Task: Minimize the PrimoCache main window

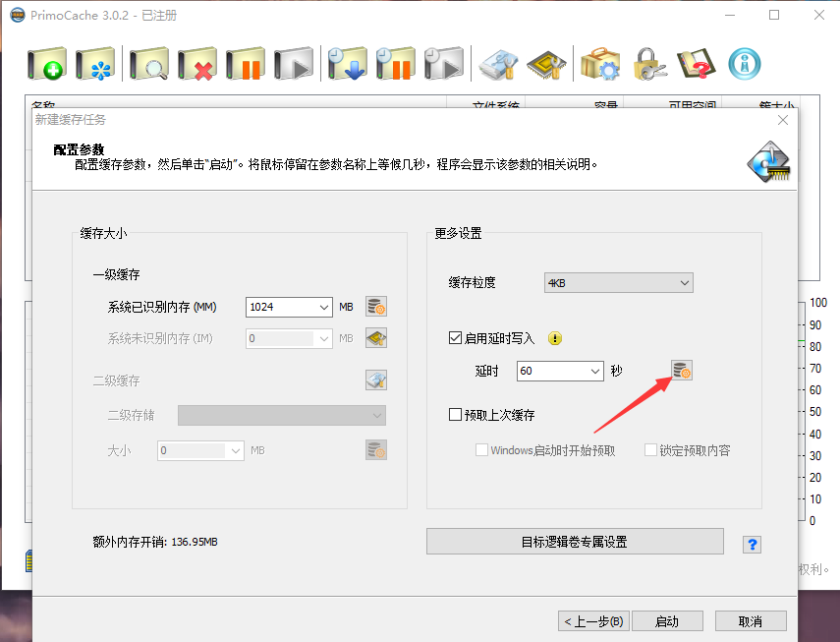Action: coord(730,15)
